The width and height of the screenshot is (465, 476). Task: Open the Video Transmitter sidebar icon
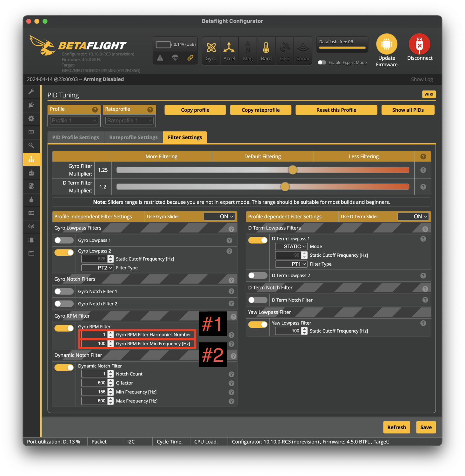coord(31,227)
